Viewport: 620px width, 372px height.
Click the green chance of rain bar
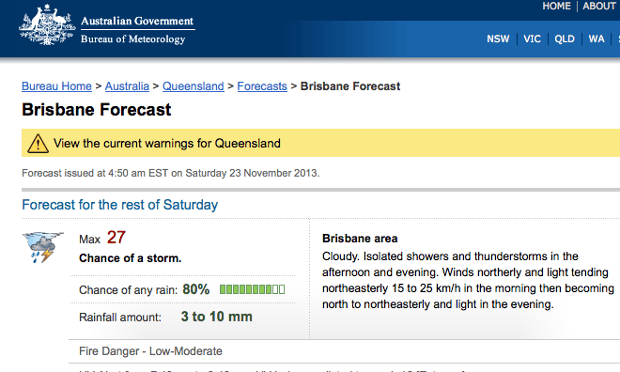[x=252, y=289]
